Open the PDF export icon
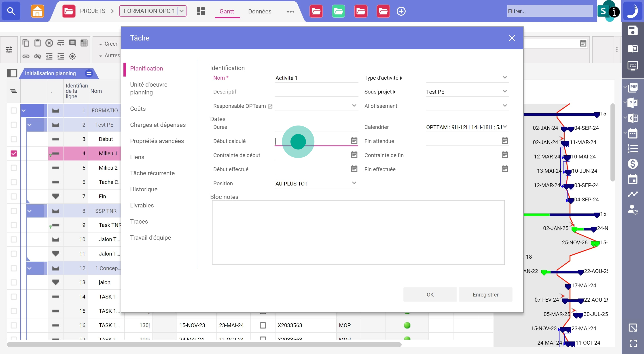The height and width of the screenshot is (354, 644). tap(633, 87)
